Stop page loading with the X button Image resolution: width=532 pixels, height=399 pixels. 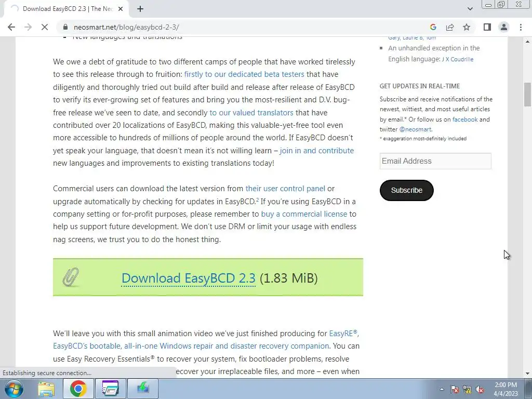(x=45, y=27)
